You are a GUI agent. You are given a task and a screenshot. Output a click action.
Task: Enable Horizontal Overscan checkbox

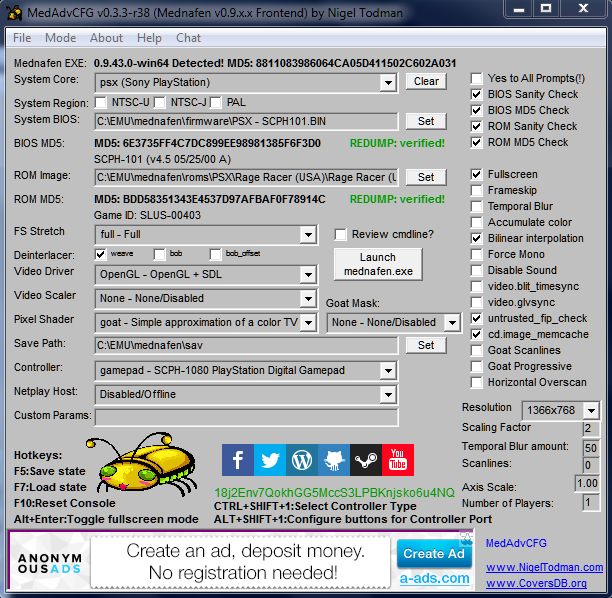pyautogui.click(x=476, y=383)
